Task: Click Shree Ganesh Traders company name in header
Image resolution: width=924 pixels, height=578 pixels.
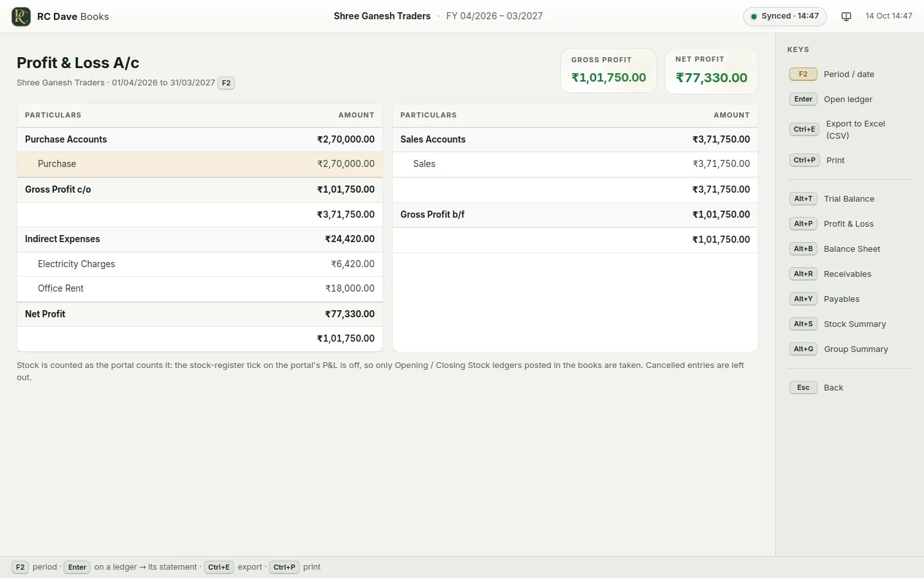Action: point(382,16)
